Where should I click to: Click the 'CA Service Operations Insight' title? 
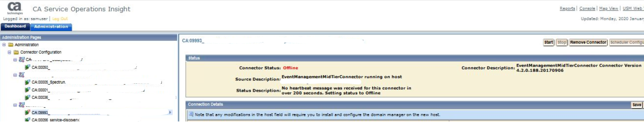coord(81,9)
